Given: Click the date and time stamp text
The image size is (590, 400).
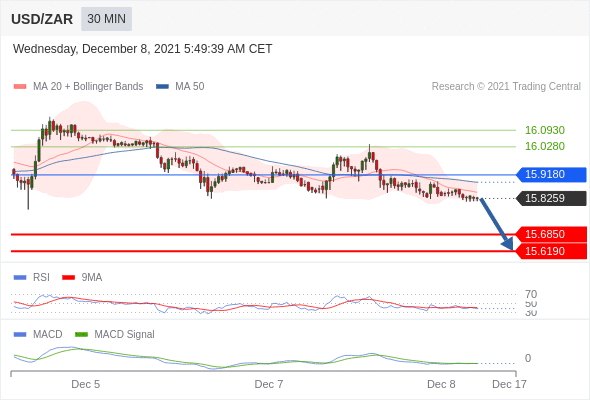Looking at the screenshot, I should coord(143,49).
